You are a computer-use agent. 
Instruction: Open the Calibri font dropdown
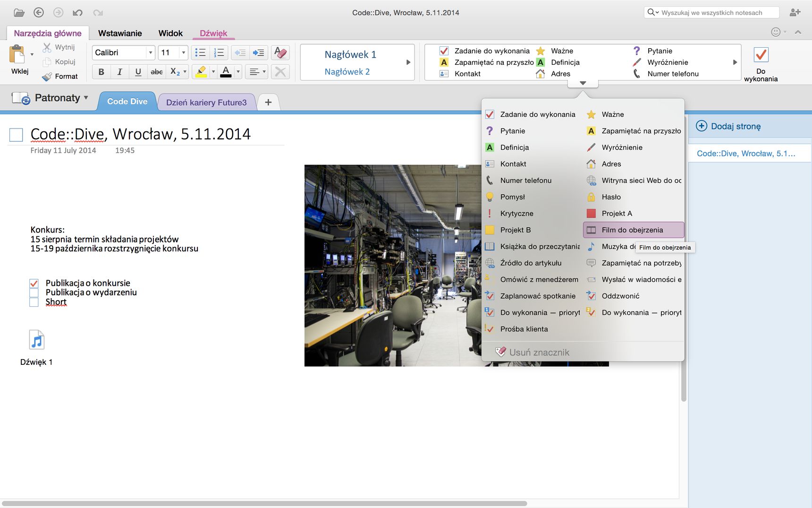tap(151, 52)
